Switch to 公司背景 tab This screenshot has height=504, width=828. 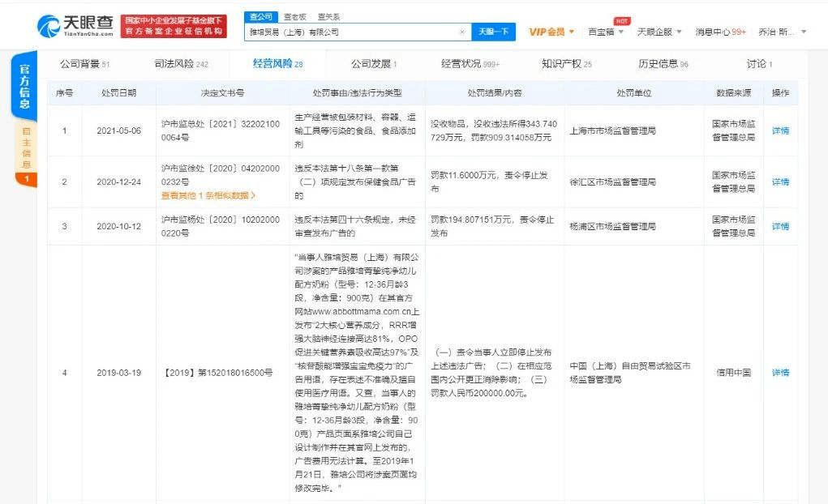[84, 64]
